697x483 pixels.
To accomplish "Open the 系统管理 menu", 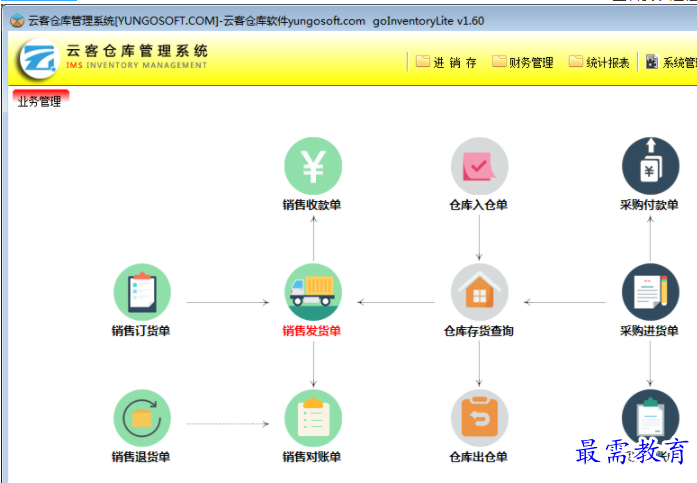I will coord(671,62).
